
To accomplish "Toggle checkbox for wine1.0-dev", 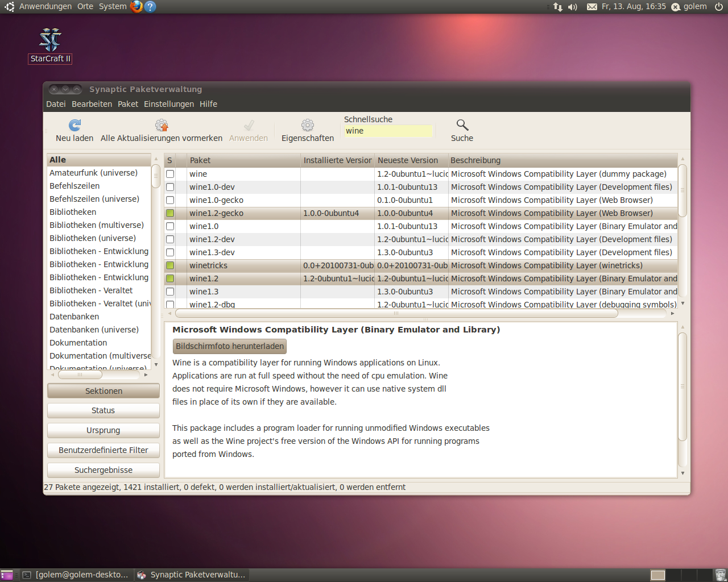I will click(x=170, y=187).
